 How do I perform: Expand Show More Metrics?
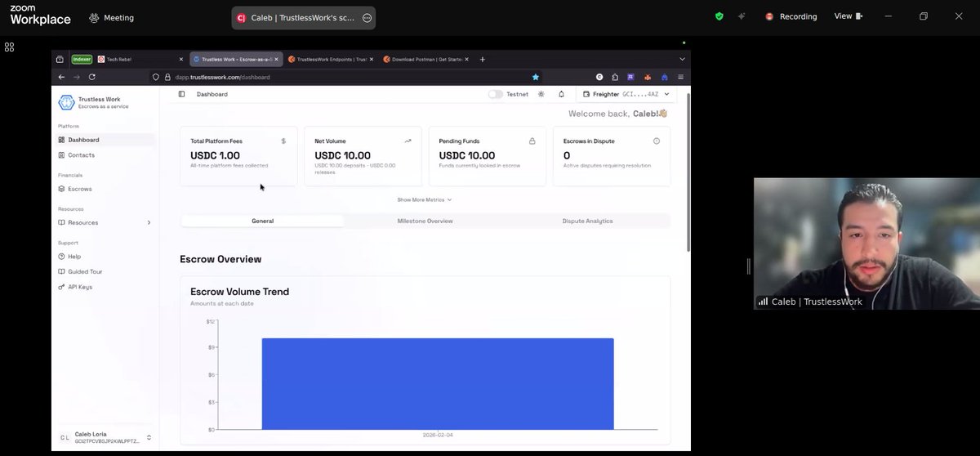[425, 199]
